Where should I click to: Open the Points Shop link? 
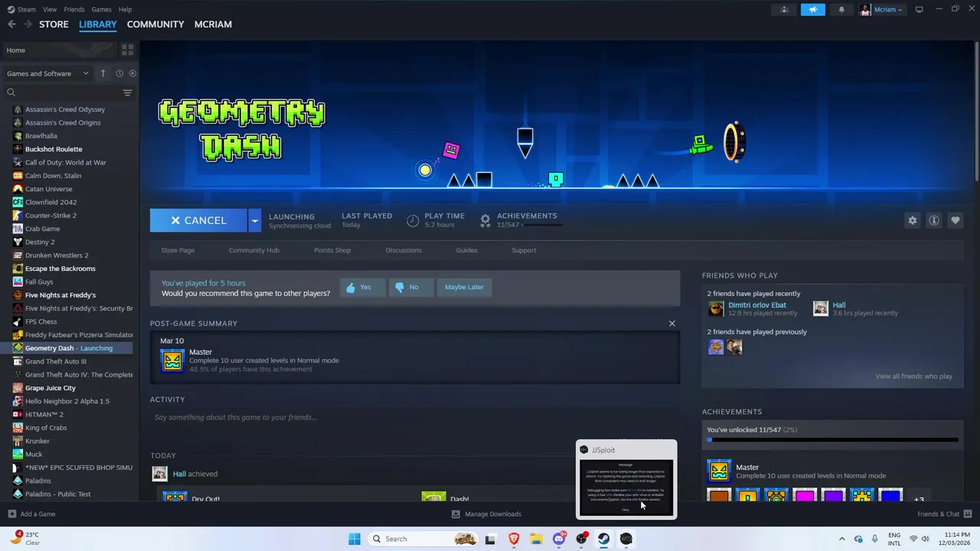click(x=332, y=250)
